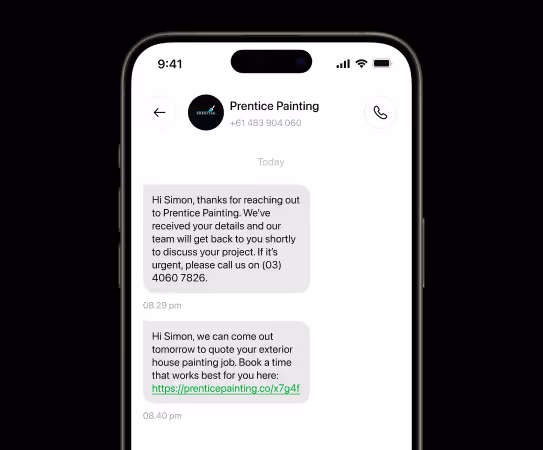The height and width of the screenshot is (450, 543).
Task: Tap the cellular signal strength icon
Action: (343, 64)
